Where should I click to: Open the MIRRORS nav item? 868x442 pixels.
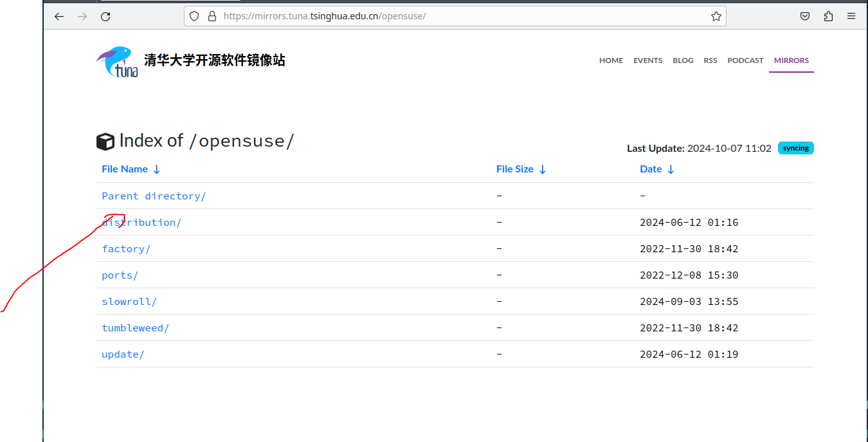(791, 60)
